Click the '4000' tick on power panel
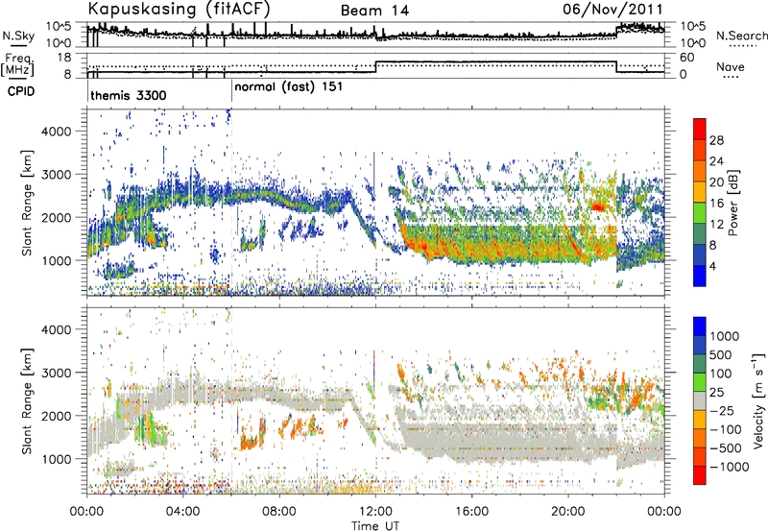The image size is (768, 532). tap(56, 132)
